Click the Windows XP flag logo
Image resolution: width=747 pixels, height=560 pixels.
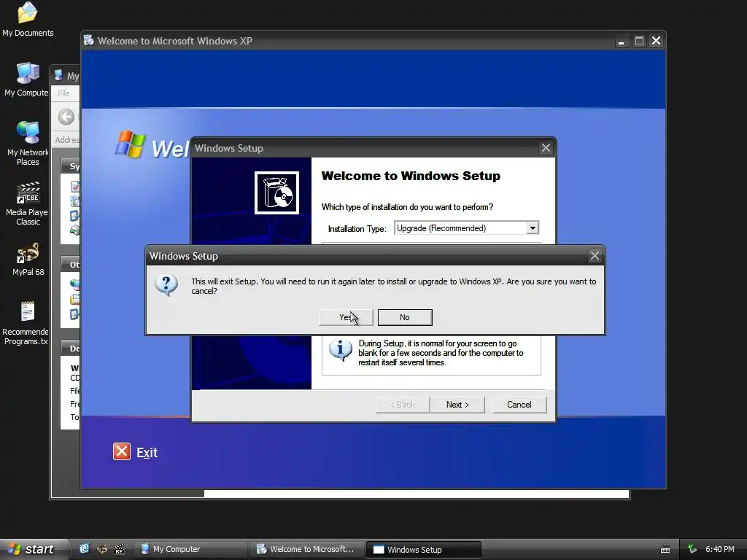pyautogui.click(x=130, y=144)
